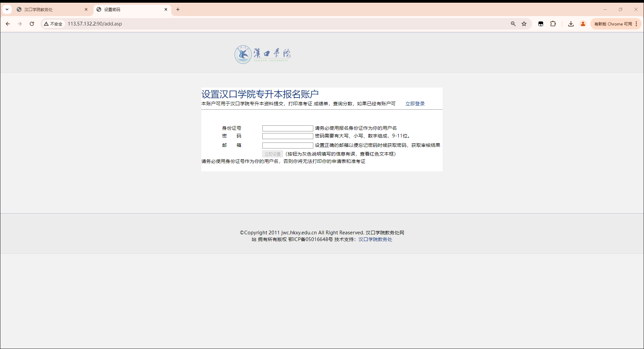Minimize the Chrome window

tap(605, 9)
